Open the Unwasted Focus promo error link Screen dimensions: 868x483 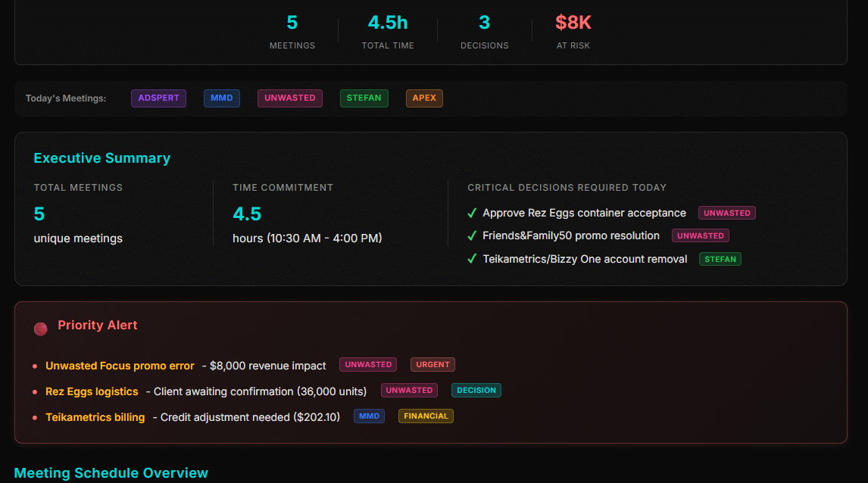(x=120, y=366)
